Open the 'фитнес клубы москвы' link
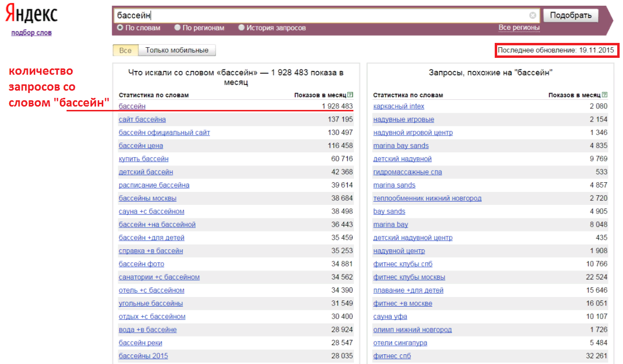 pos(409,277)
